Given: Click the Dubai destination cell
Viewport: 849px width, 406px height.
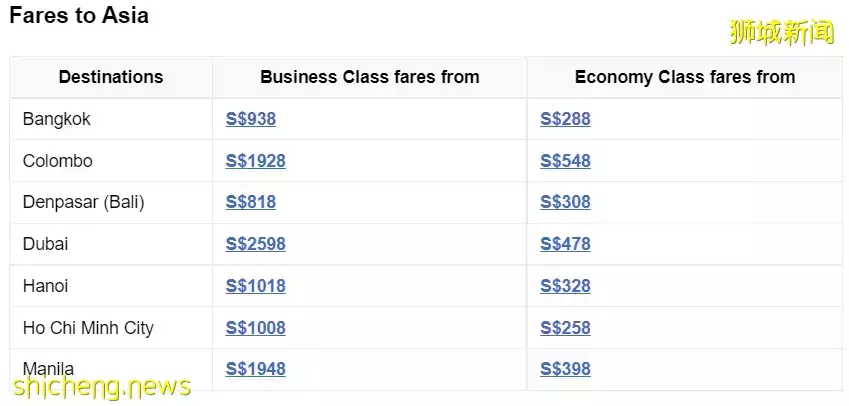Looking at the screenshot, I should tap(46, 244).
